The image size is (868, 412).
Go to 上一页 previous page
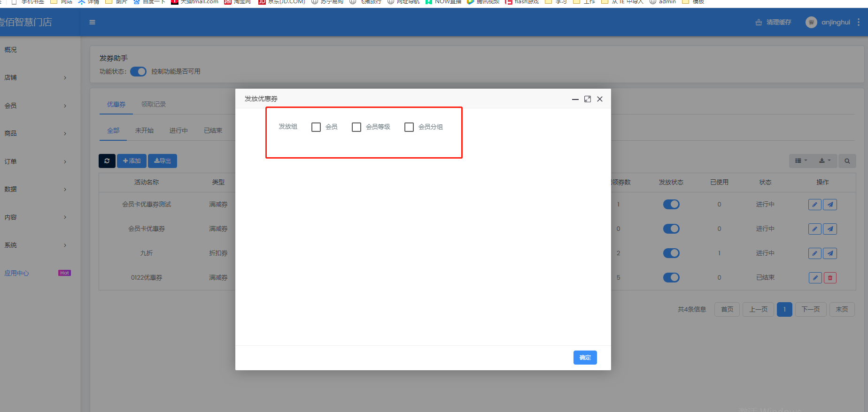758,310
